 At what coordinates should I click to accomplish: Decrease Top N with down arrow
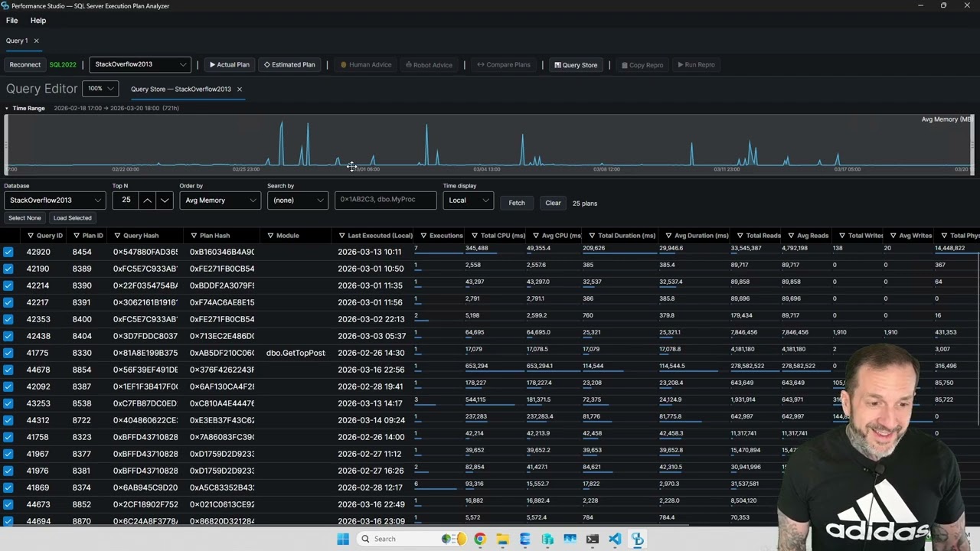pos(165,201)
